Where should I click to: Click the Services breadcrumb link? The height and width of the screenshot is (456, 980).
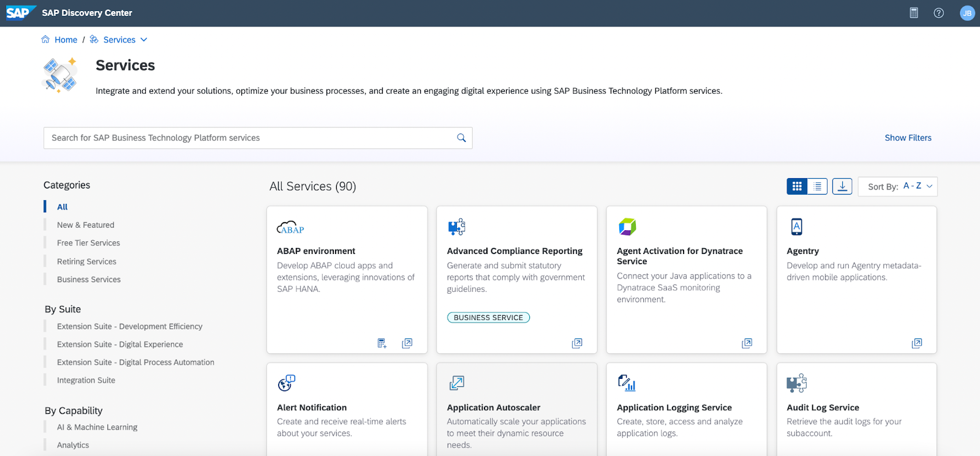point(119,40)
